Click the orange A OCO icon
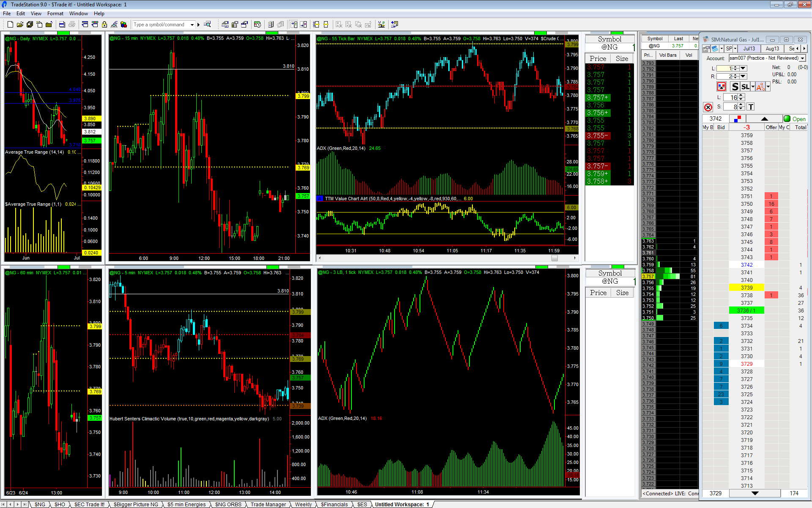Image resolution: width=812 pixels, height=508 pixels. click(x=760, y=87)
